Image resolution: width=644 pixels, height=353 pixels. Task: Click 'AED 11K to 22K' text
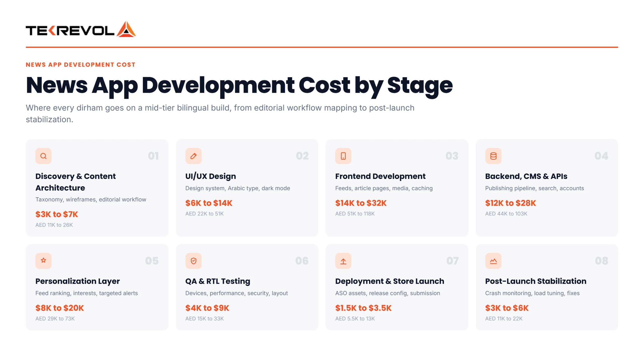tap(504, 318)
